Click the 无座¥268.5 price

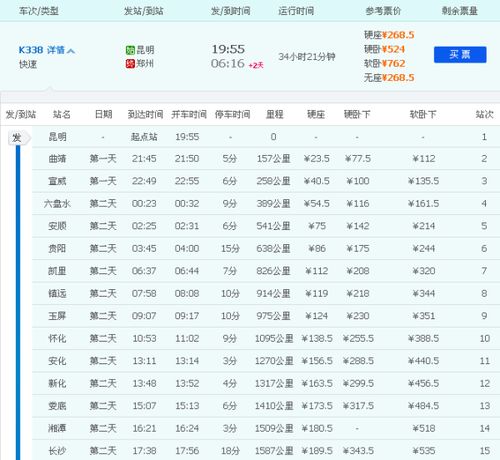click(x=389, y=78)
